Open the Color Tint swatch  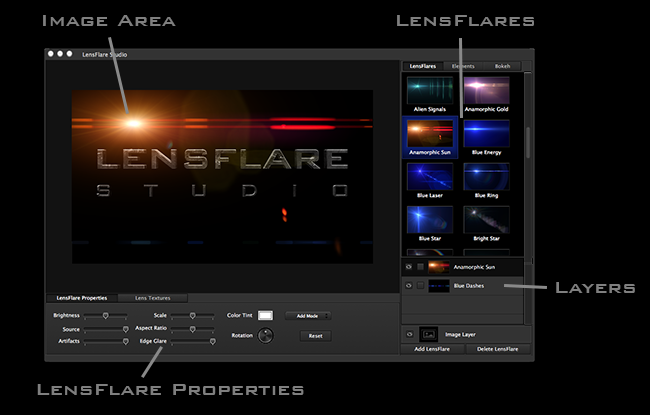[265, 315]
